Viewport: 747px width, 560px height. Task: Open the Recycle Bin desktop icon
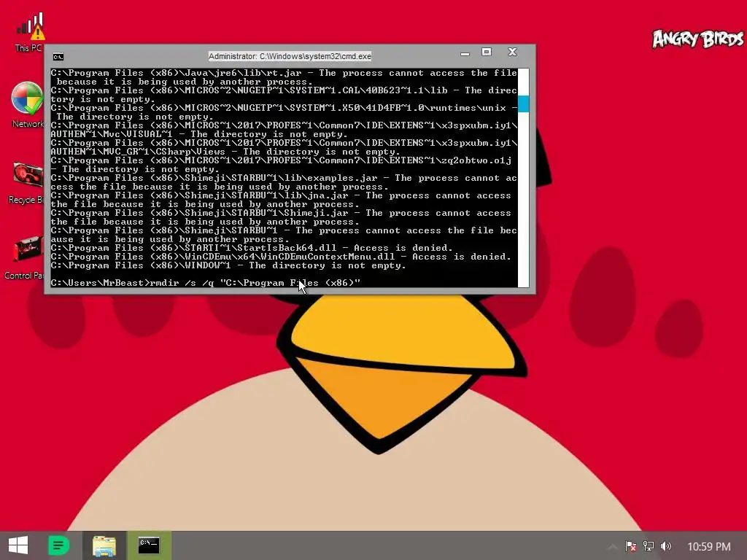pos(27,183)
